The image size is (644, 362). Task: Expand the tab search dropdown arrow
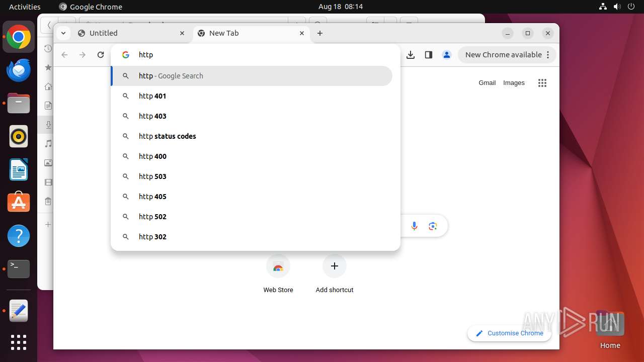(x=63, y=33)
